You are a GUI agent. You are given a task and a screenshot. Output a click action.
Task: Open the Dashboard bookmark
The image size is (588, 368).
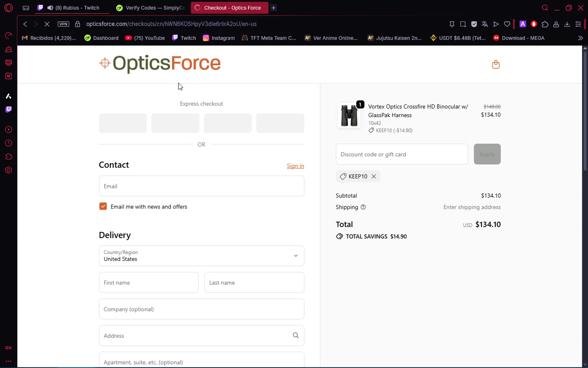click(102, 38)
